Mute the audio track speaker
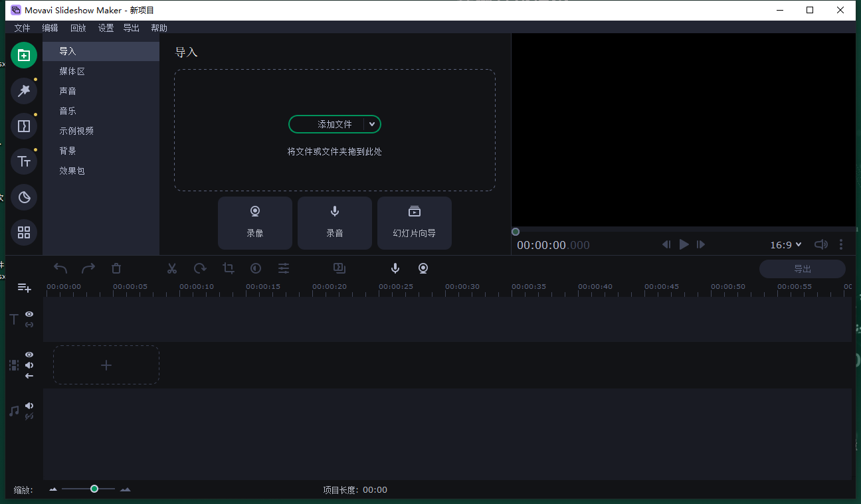 (x=29, y=406)
